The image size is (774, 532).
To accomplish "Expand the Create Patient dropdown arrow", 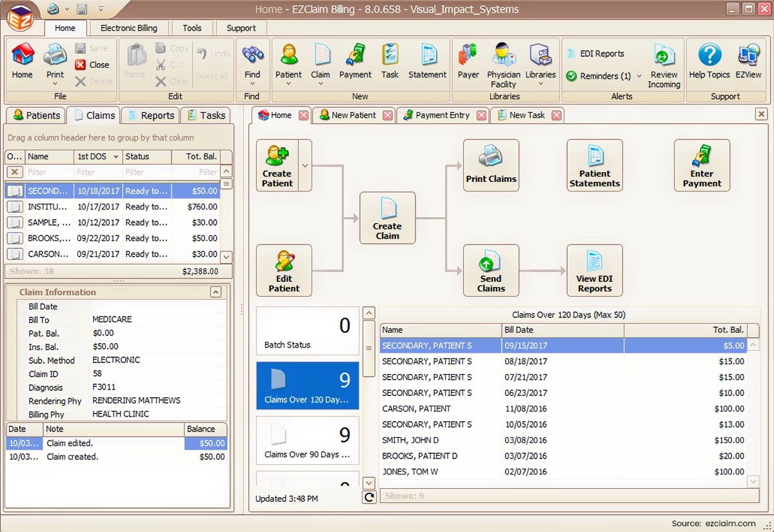I will tap(305, 166).
